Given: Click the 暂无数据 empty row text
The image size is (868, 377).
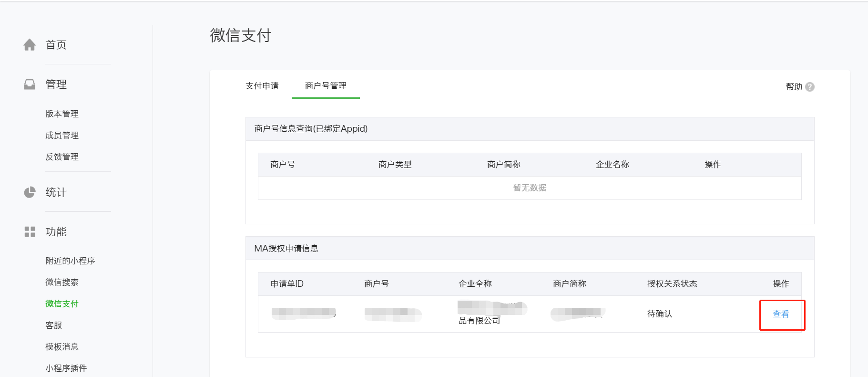Looking at the screenshot, I should pos(530,188).
